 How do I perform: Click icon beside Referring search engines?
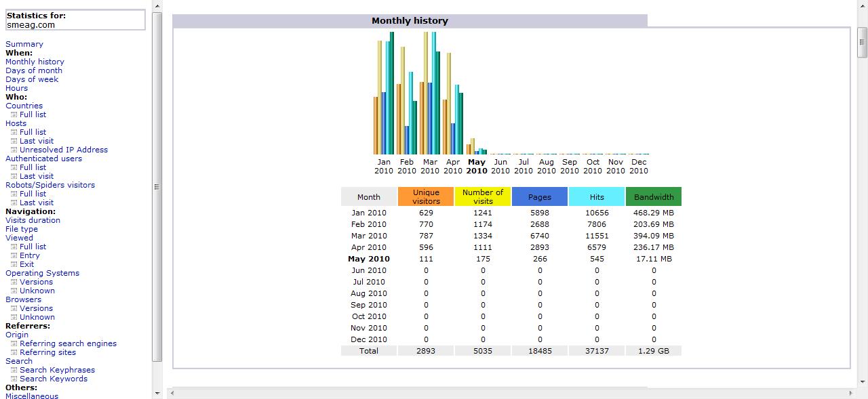[14, 343]
